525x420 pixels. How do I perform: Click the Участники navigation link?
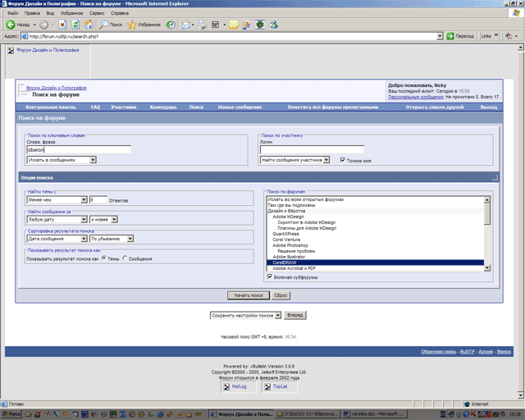[x=124, y=107]
